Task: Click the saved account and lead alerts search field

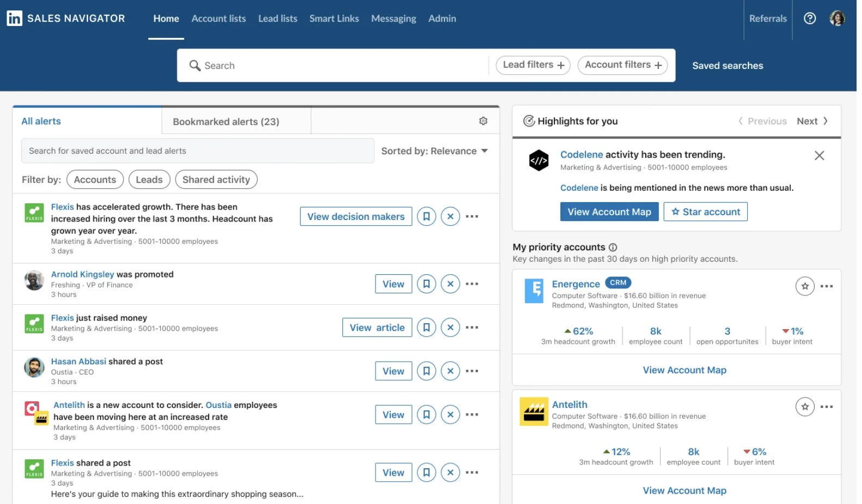Action: (x=198, y=151)
